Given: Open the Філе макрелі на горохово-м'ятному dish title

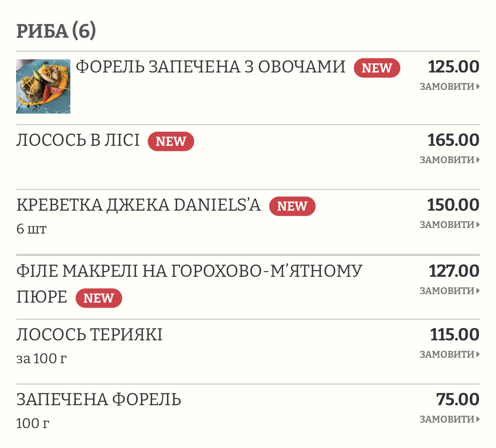Looking at the screenshot, I should coord(189,271).
